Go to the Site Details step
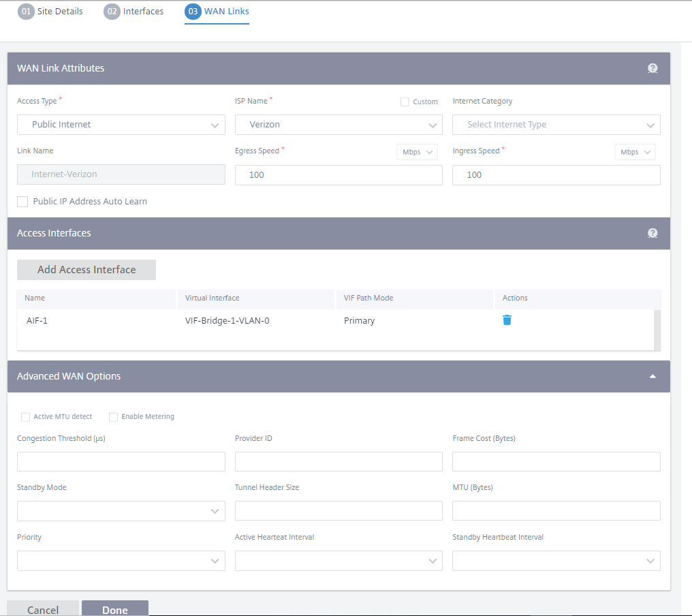This screenshot has width=692, height=616. coord(50,12)
